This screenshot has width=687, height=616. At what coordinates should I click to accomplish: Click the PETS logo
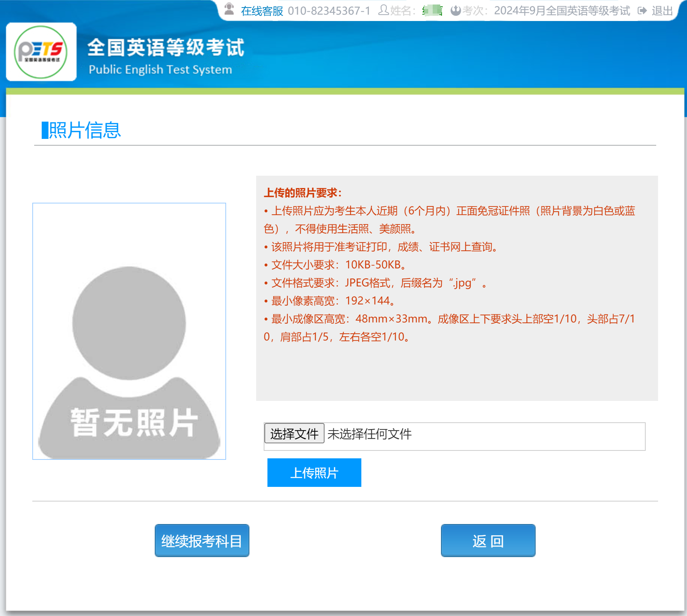click(x=41, y=52)
